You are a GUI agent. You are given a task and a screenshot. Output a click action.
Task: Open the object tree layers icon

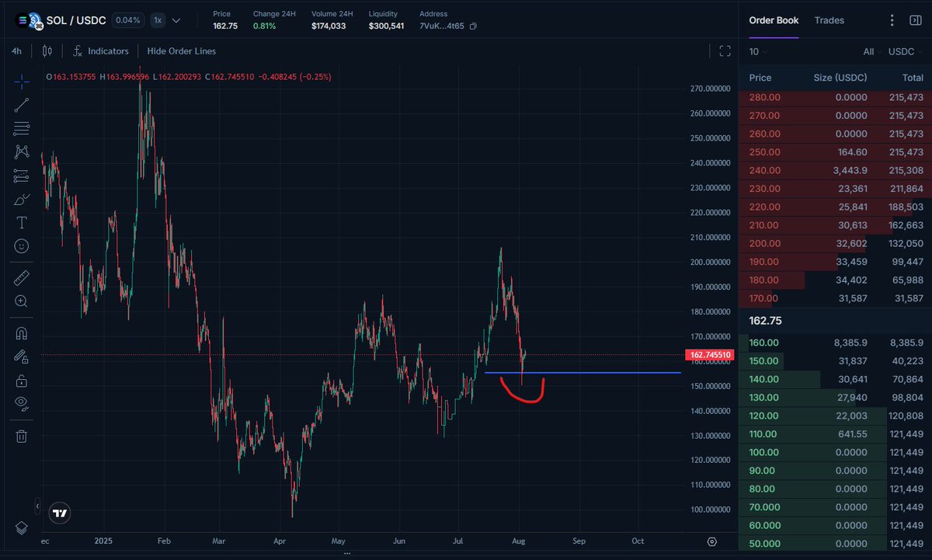coord(22,528)
